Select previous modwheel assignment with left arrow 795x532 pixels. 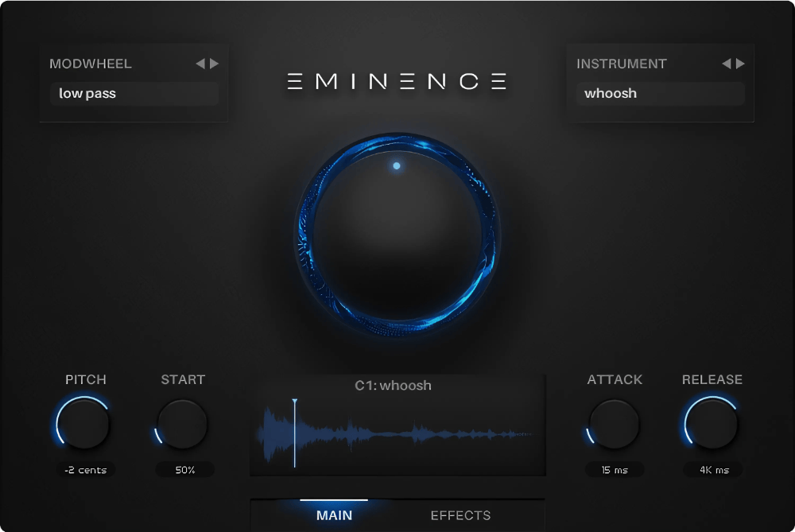[x=200, y=64]
